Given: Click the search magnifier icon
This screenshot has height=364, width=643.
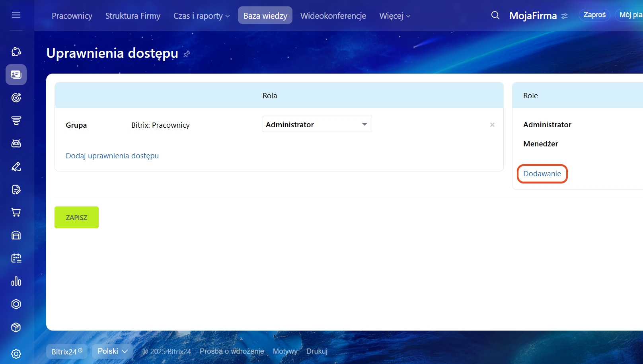Looking at the screenshot, I should 495,16.
